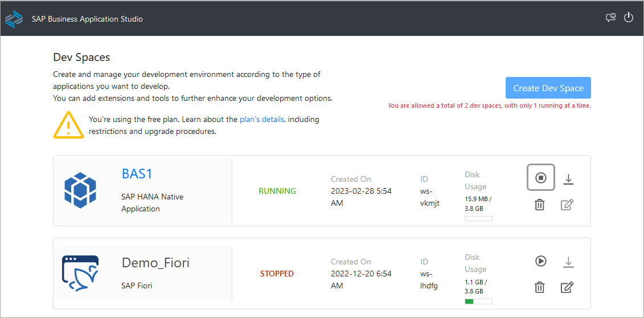Click Demo_Fiori disk usage progress bar
The image size is (644, 318).
[478, 301]
